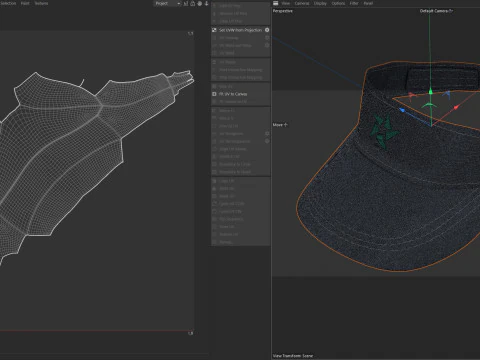This screenshot has width=480, height=360.
Task: Click the View Transform: Scene status text
Action: 293,356
